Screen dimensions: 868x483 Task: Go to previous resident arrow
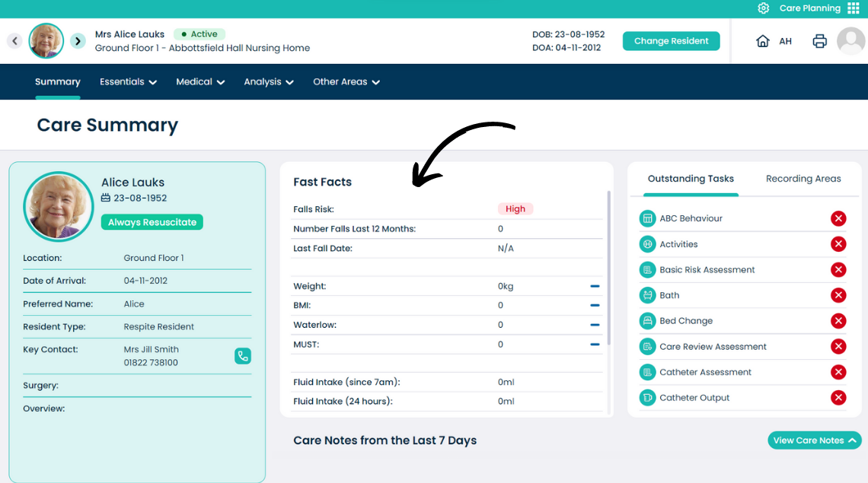click(x=15, y=41)
